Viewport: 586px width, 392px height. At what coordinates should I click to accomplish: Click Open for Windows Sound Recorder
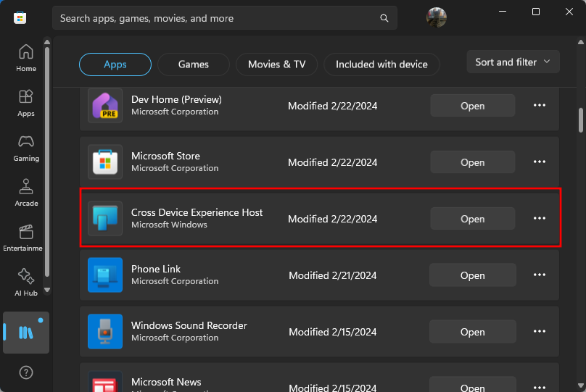click(x=472, y=332)
